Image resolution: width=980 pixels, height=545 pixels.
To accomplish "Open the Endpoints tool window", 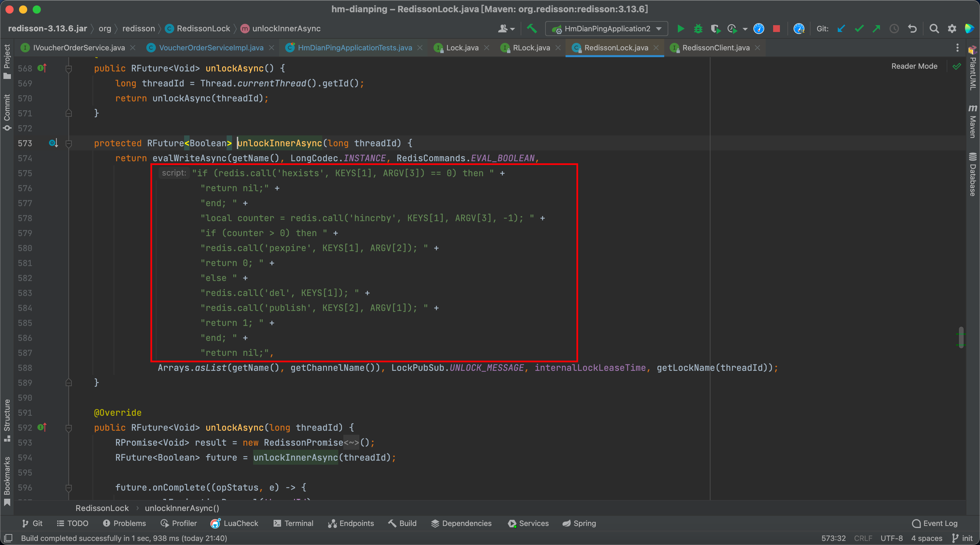I will pos(351,523).
